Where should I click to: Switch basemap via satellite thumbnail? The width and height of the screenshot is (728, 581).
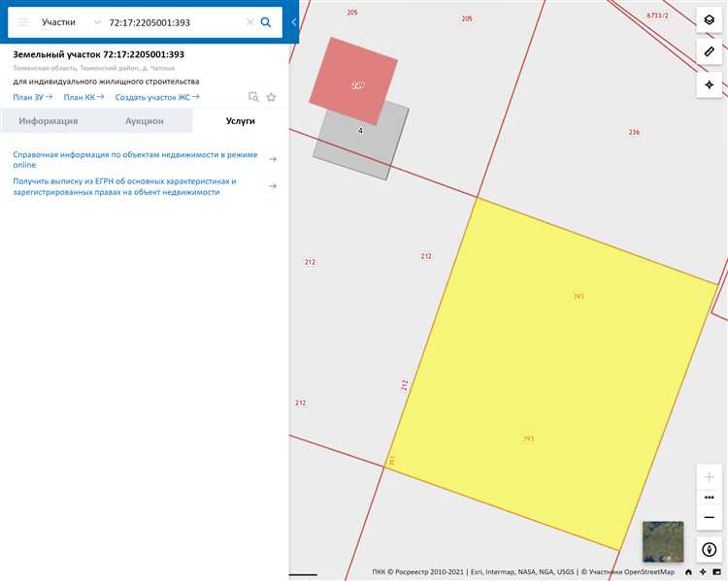point(663,541)
